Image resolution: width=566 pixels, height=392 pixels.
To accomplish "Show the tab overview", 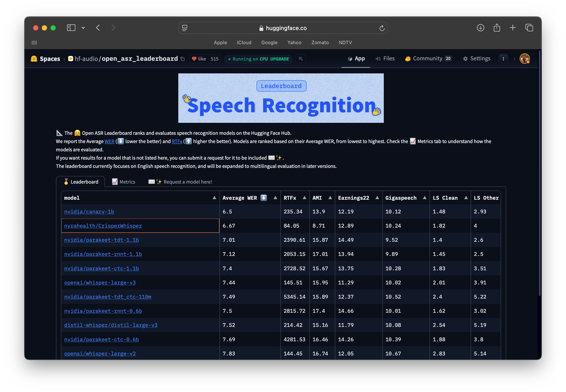I will tap(529, 28).
